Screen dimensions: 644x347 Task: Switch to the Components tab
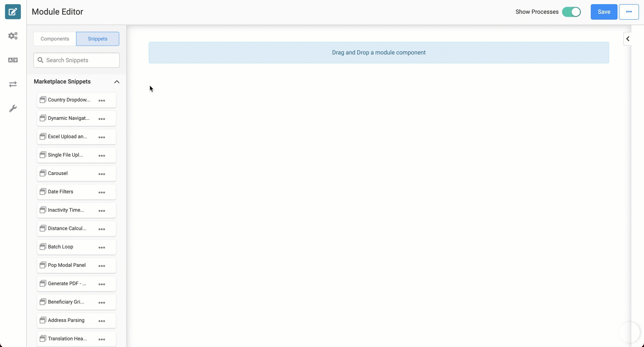[55, 39]
